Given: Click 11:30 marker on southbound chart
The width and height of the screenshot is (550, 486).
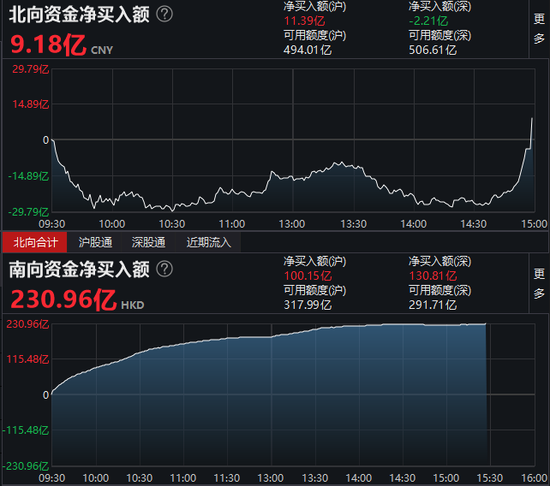Looking at the screenshot, I should 227,478.
